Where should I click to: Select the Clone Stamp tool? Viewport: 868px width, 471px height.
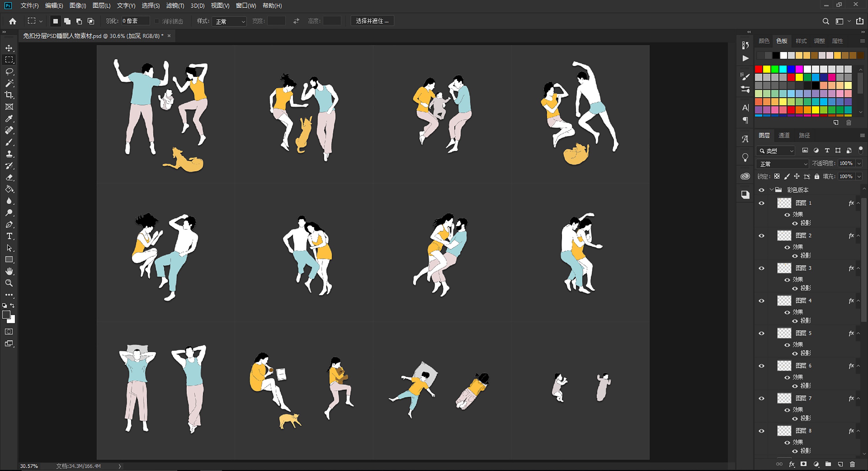[x=9, y=154]
